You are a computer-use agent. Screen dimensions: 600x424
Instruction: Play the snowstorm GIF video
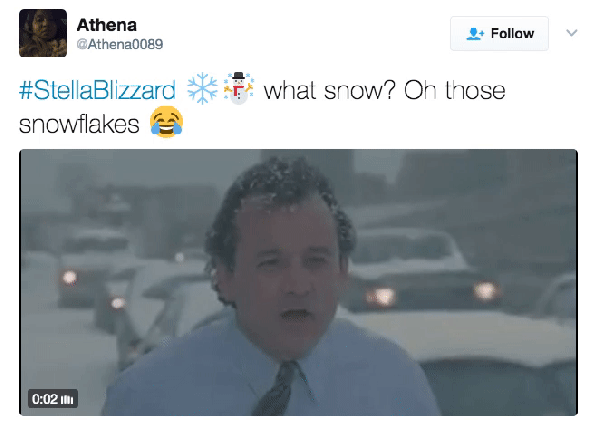298,282
